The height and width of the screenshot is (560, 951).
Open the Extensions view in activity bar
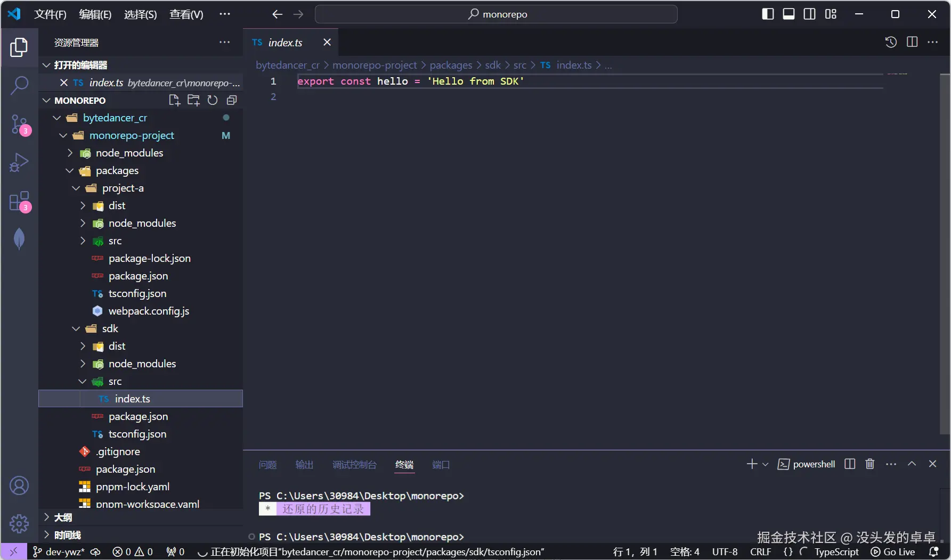pos(19,202)
